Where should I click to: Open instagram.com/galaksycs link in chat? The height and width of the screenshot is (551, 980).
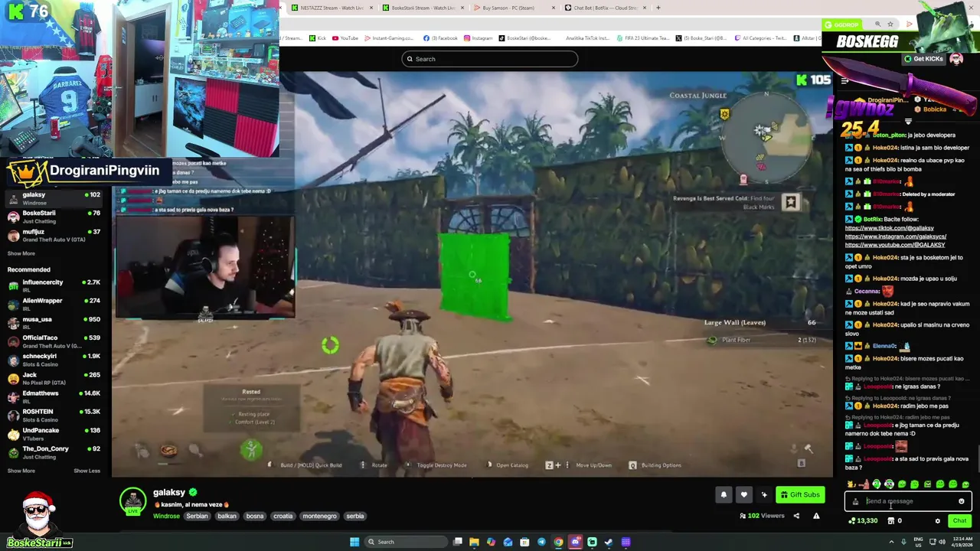896,236
